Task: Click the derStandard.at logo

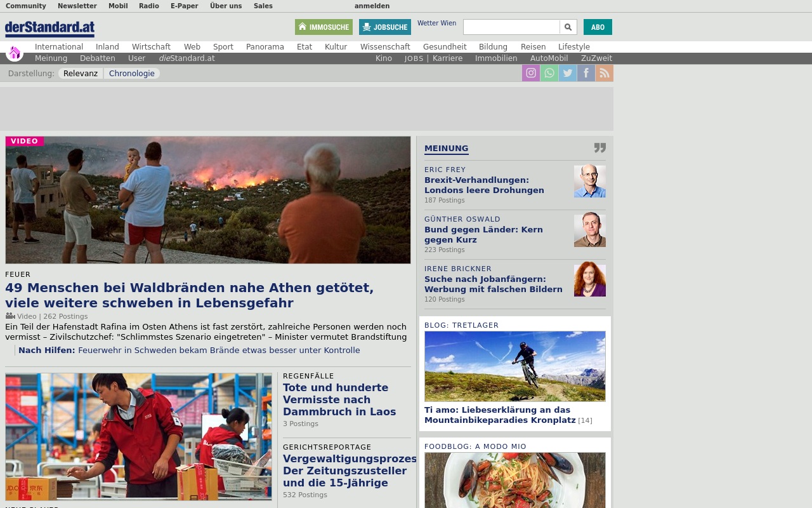Action: 50,29
